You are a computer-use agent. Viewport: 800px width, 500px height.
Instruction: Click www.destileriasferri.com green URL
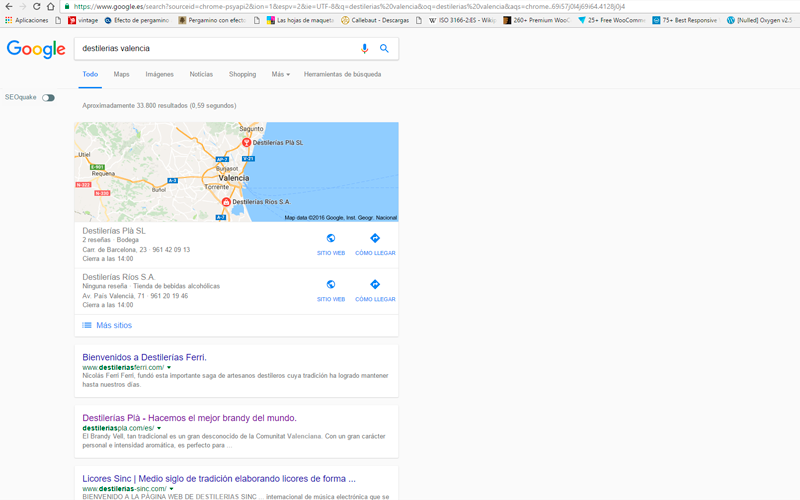click(x=123, y=367)
